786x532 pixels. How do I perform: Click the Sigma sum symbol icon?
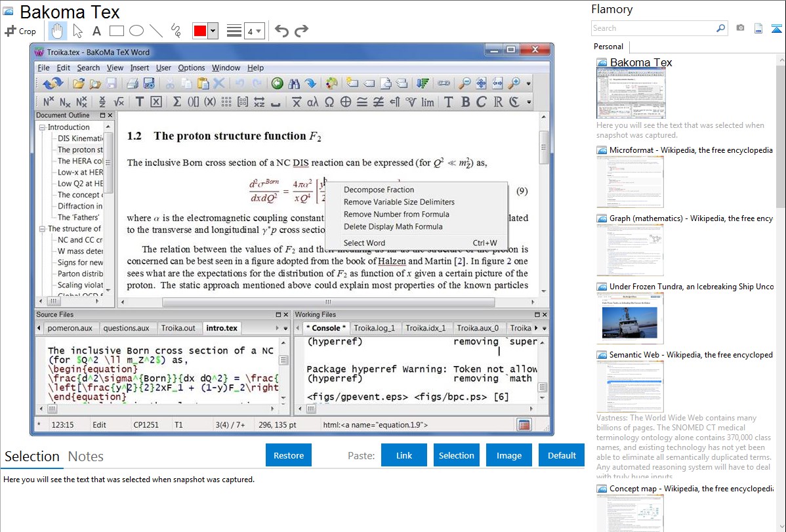176,102
